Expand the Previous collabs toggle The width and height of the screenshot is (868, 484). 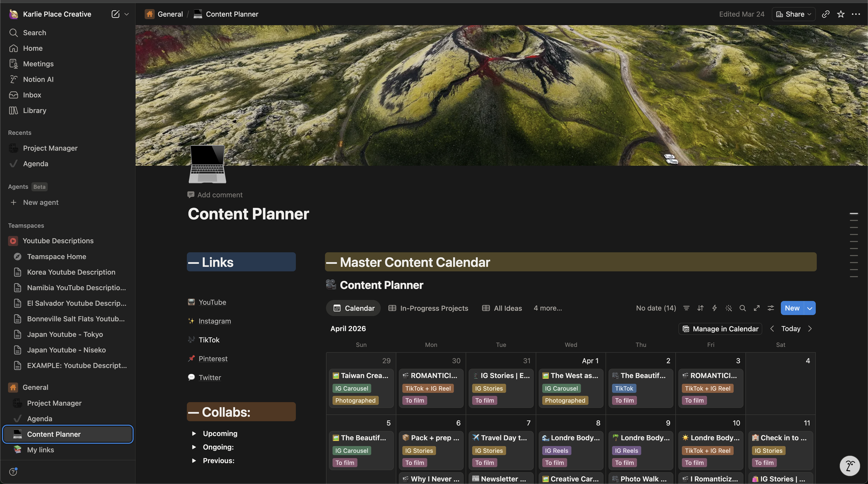click(x=194, y=461)
